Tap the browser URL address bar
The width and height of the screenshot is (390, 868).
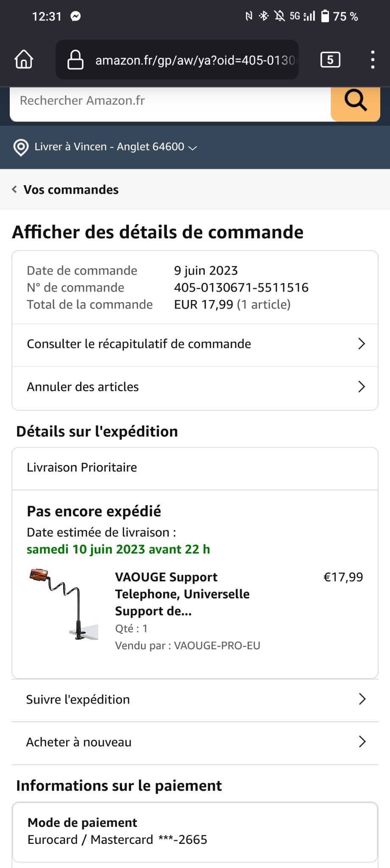pos(194,60)
